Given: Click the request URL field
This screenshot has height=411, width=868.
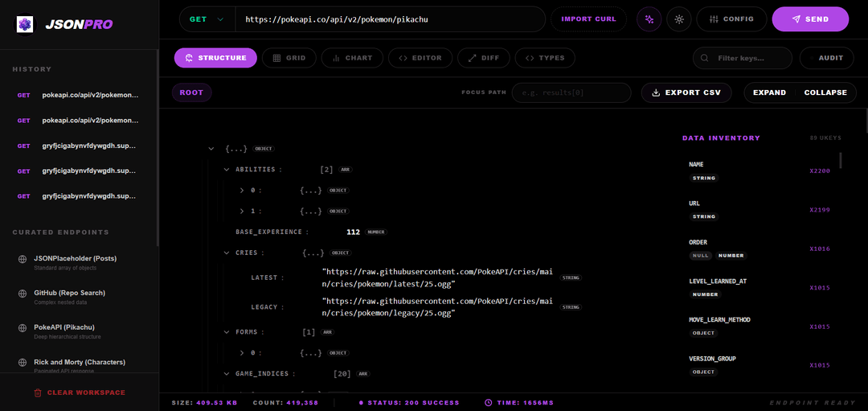Looking at the screenshot, I should (391, 18).
